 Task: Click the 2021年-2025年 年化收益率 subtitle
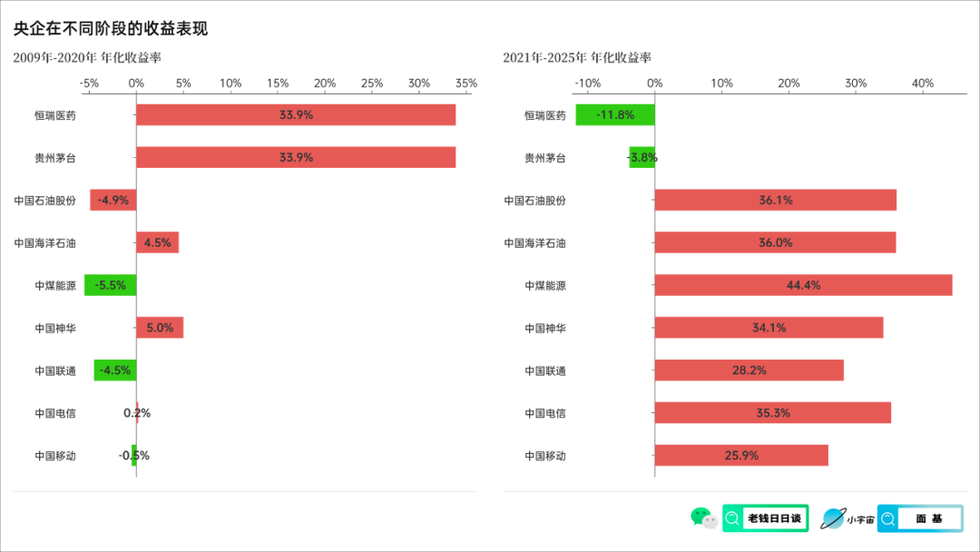[x=577, y=57]
